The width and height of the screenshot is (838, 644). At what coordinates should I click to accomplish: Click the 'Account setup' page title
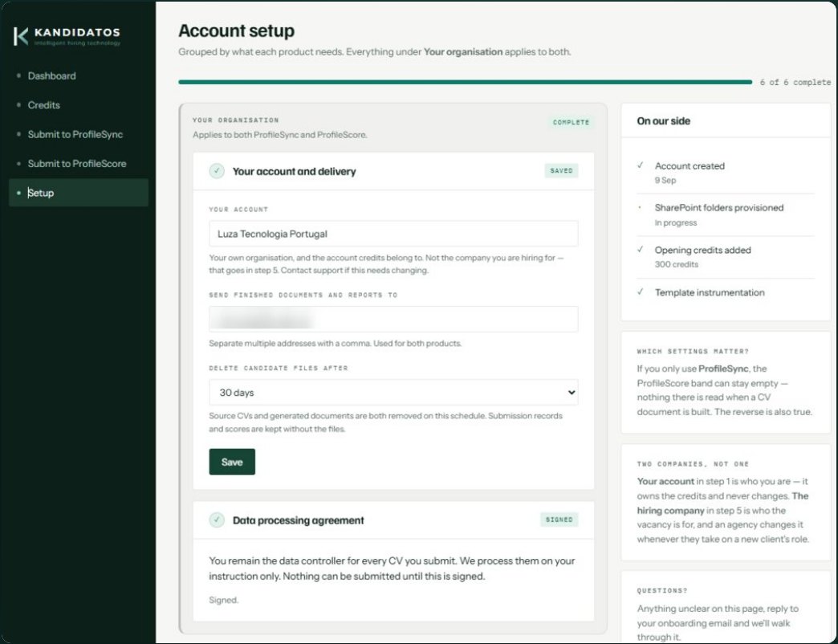pos(236,31)
